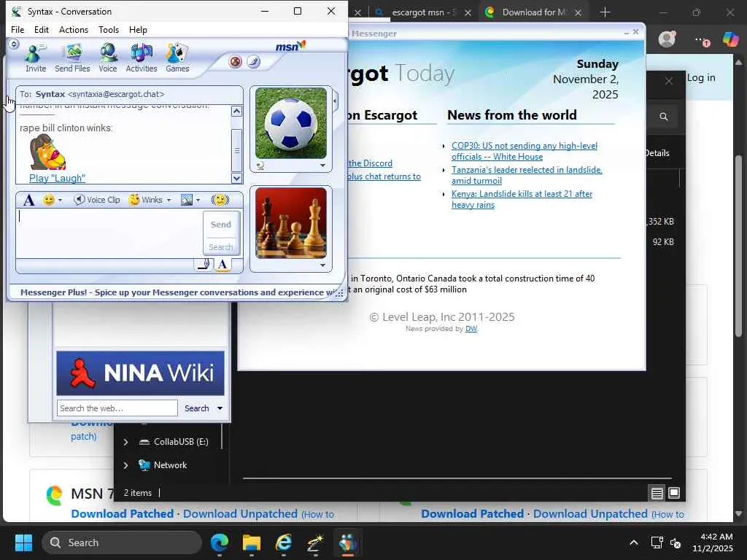Click the "Search the web…" field
747x560 pixels.
117,408
